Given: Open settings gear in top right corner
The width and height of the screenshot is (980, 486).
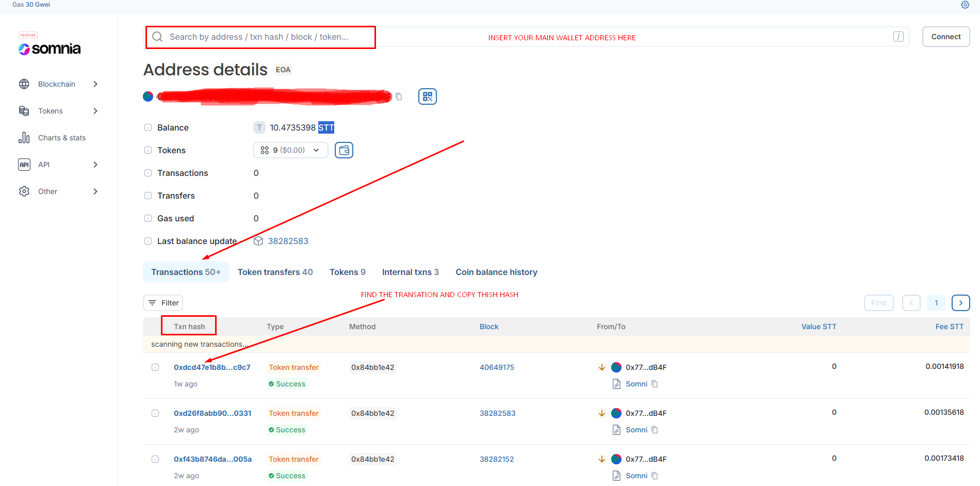Looking at the screenshot, I should (x=965, y=5).
